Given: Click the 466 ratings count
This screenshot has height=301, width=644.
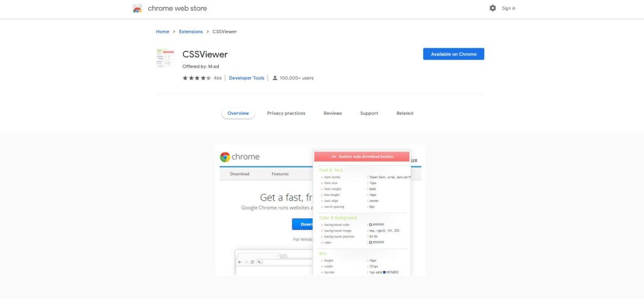Looking at the screenshot, I should (x=217, y=78).
